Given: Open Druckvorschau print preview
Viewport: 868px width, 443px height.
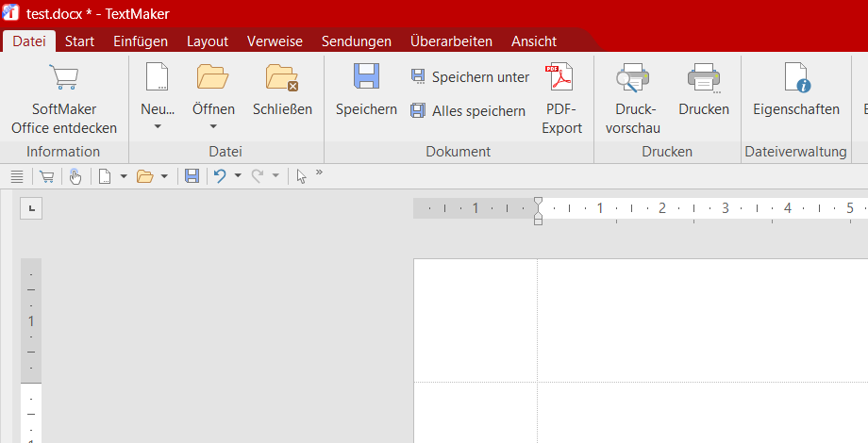Looking at the screenshot, I should pos(633,77).
